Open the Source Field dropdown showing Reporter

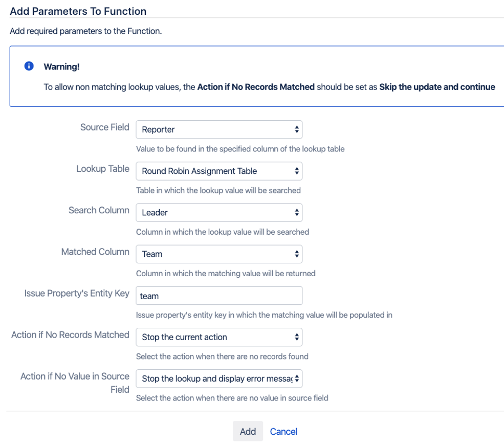(x=218, y=130)
